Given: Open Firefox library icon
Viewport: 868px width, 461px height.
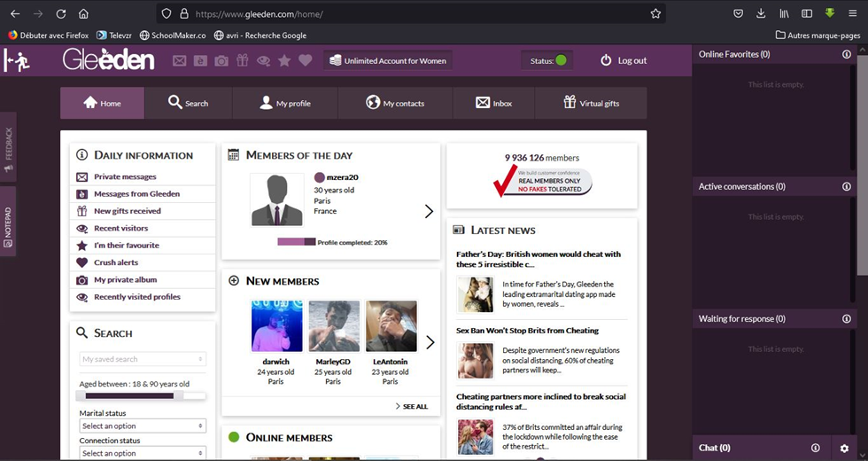Looking at the screenshot, I should tap(785, 13).
